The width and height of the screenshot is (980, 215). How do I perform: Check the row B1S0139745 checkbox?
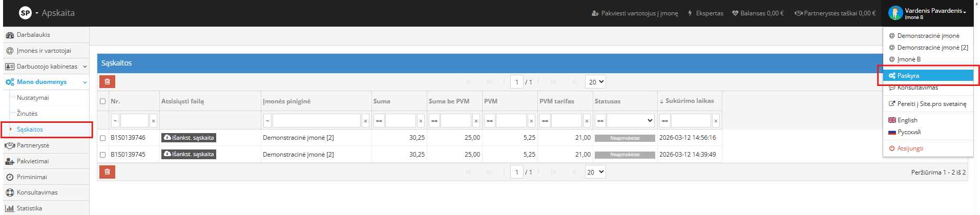coord(102,155)
